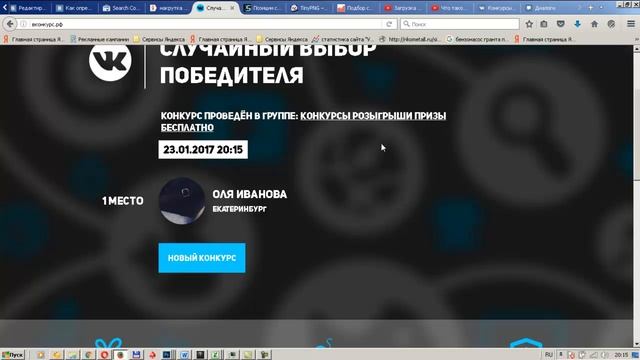Viewport: 640px width, 360px height.
Task: Click the Новый конкурс button
Action: click(x=202, y=258)
